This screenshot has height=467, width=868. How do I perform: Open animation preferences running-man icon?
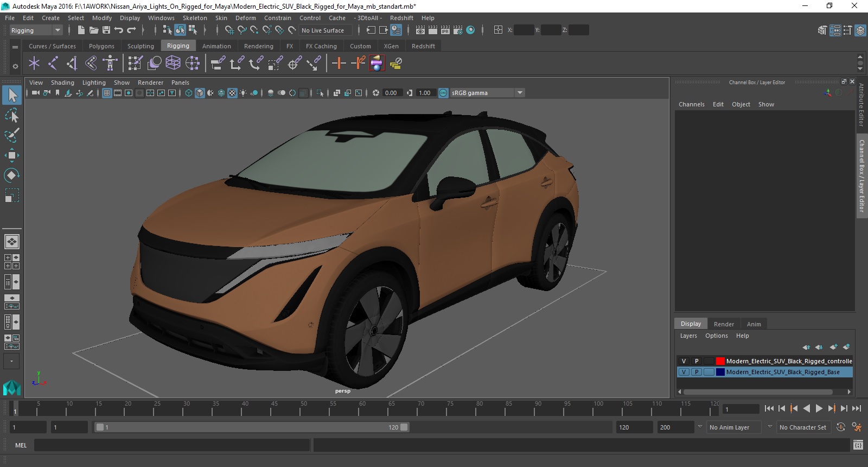tap(857, 427)
